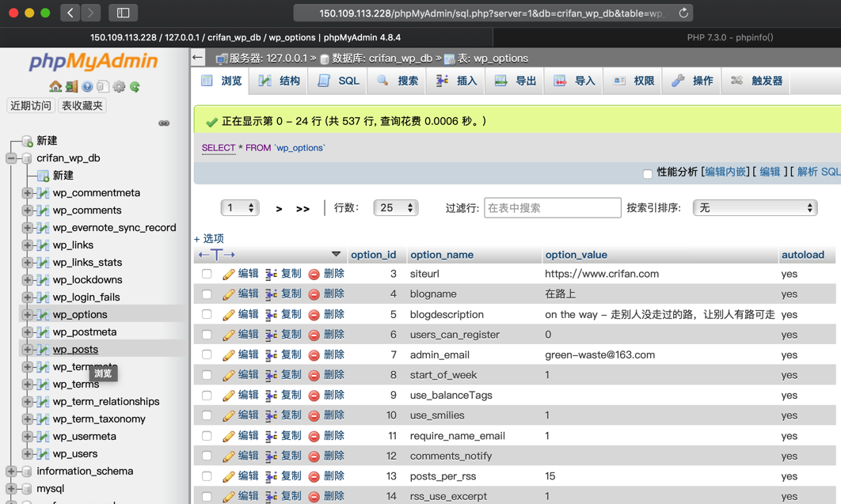Open the 搜索 tab

pos(397,81)
